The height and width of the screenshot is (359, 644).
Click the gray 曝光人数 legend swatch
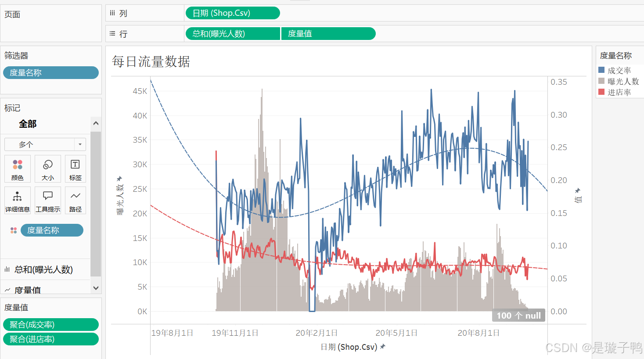601,81
